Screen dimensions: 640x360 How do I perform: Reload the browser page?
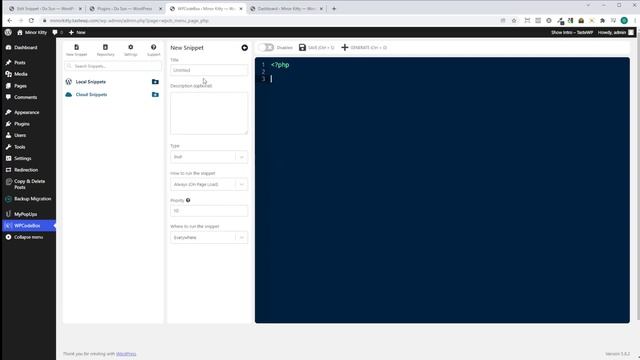click(x=31, y=20)
